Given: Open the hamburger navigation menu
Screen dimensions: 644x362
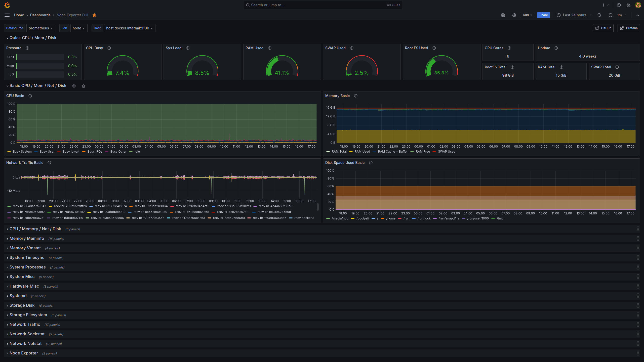Looking at the screenshot, I should coord(7,15).
